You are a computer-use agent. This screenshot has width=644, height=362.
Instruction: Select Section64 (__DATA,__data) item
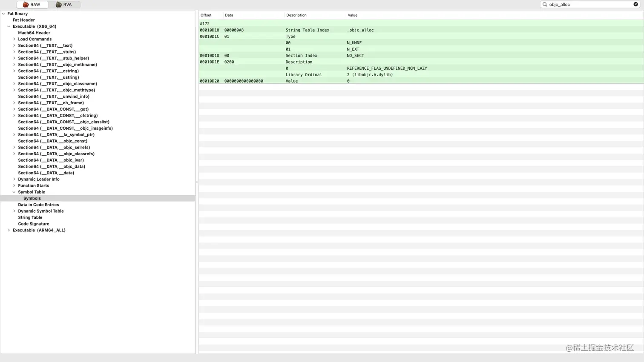point(46,173)
